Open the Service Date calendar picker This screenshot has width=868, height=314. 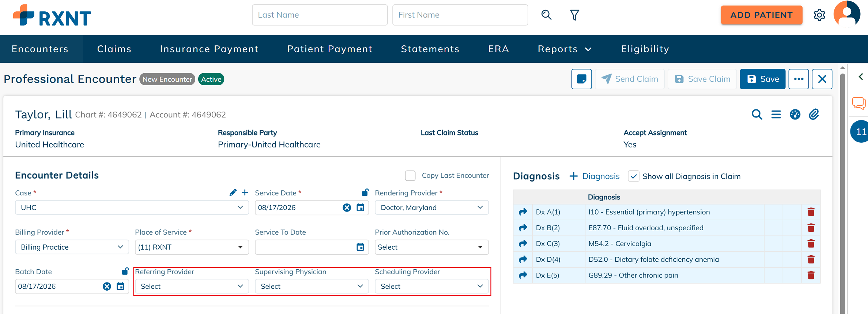point(360,208)
